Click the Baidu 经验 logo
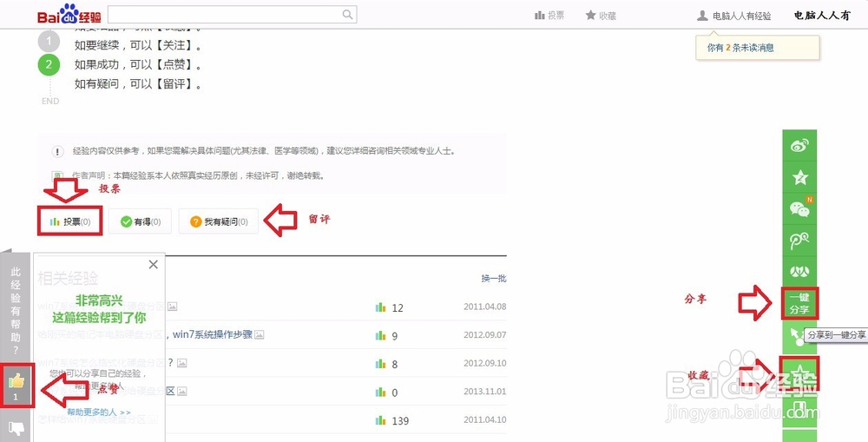868x442 pixels. pos(69,14)
